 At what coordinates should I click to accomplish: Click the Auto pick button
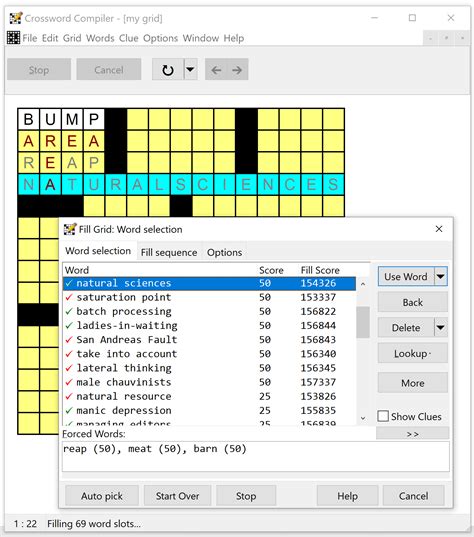(x=102, y=496)
